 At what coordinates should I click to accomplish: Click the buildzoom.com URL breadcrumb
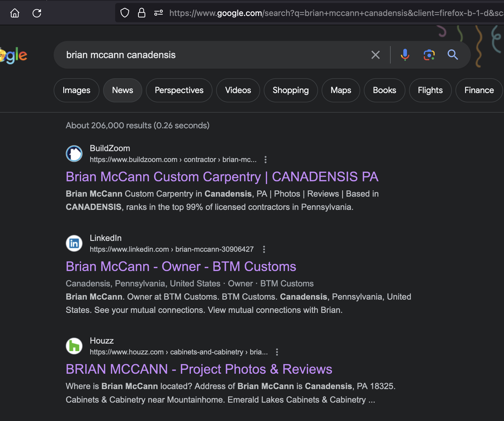(x=173, y=160)
